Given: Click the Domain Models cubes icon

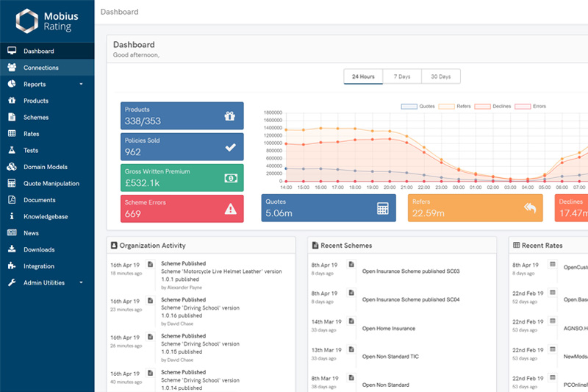Looking at the screenshot, I should [12, 167].
